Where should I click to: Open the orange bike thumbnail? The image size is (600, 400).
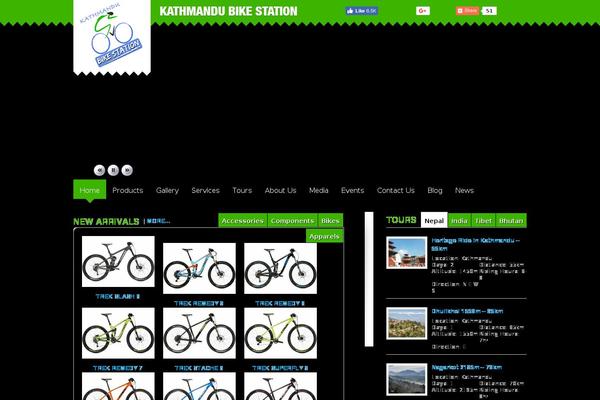pyautogui.click(x=118, y=387)
